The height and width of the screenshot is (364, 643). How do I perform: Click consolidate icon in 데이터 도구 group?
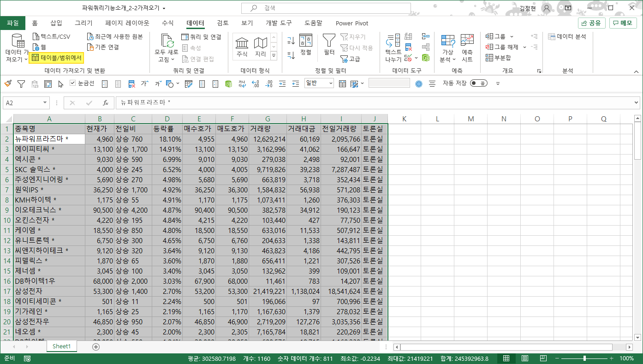click(425, 36)
